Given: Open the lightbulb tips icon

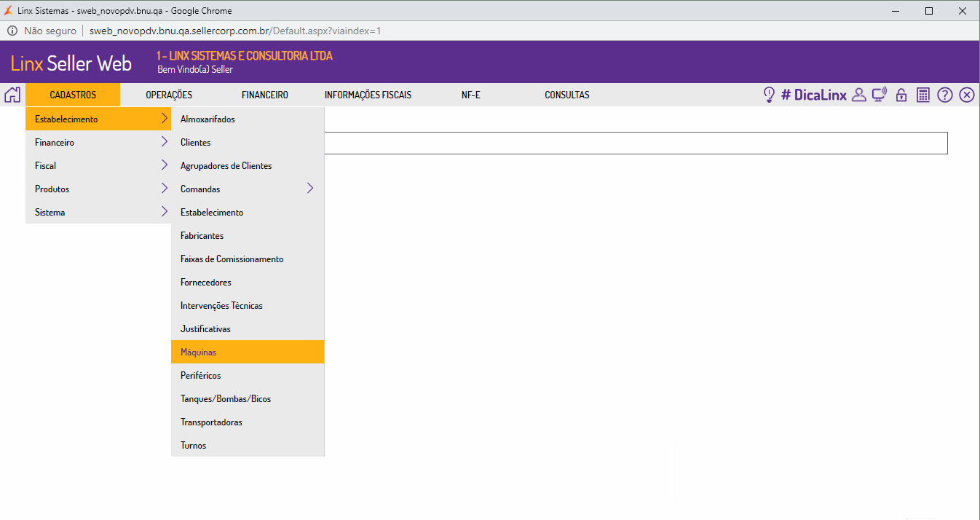Looking at the screenshot, I should point(768,95).
